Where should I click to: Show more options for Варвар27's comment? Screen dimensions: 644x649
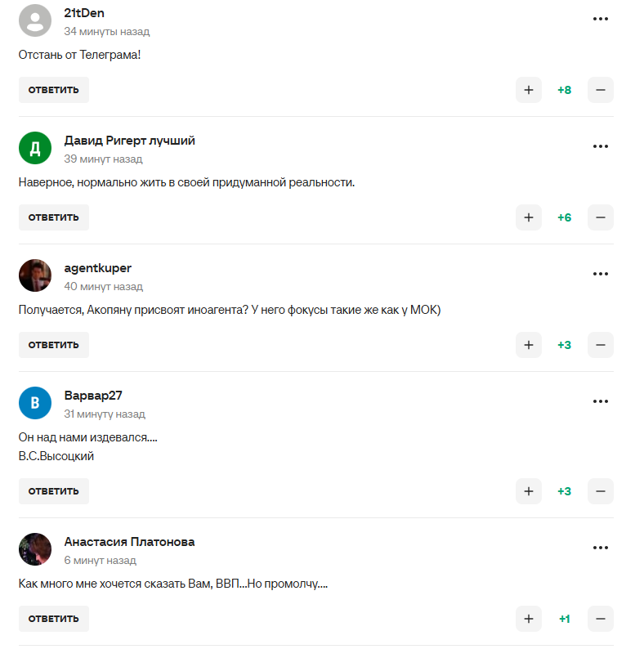coord(601,401)
